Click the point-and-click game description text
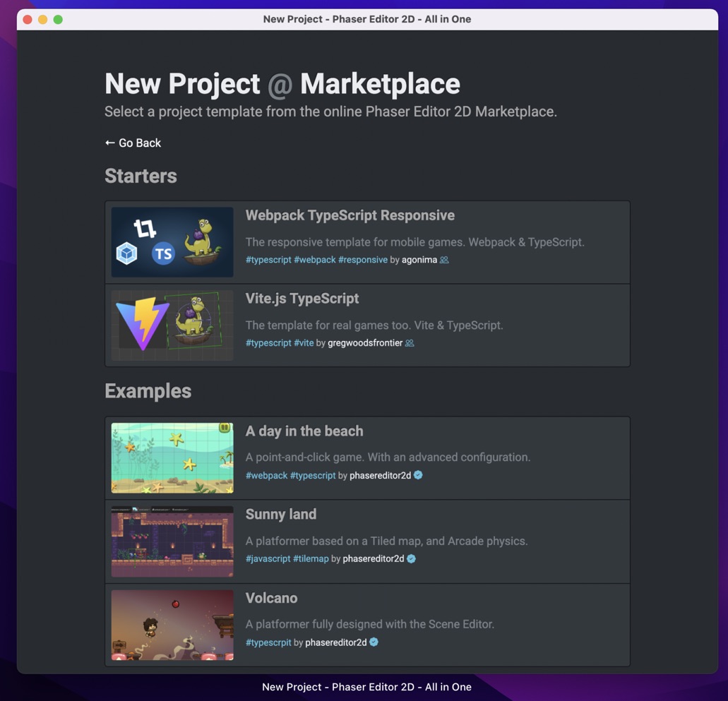Viewport: 728px width, 701px height. (388, 457)
